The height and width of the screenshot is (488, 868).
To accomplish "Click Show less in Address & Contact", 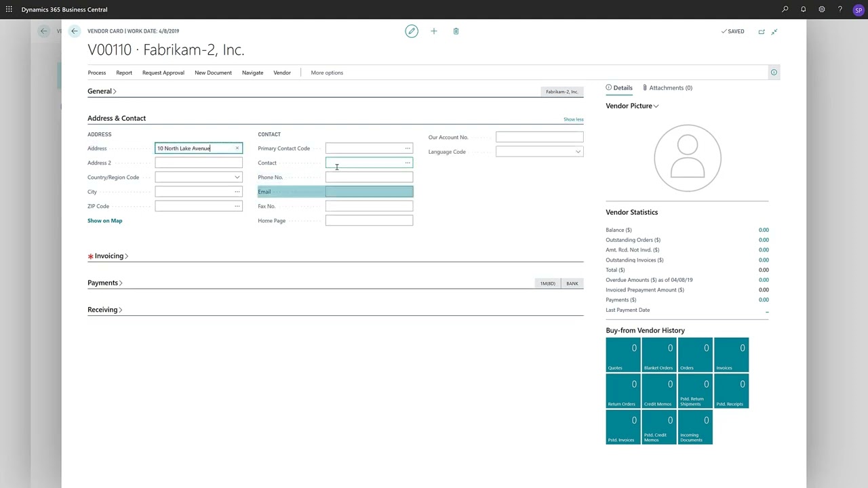I will click(x=573, y=119).
